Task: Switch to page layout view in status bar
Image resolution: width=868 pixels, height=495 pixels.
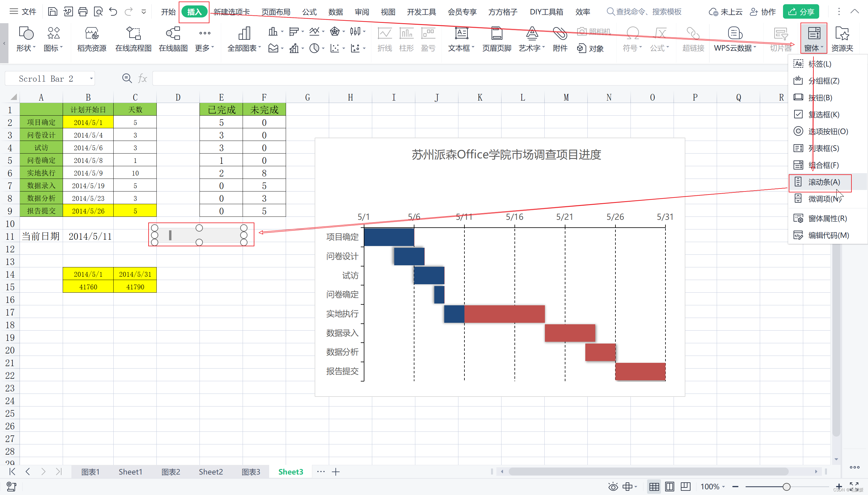Action: (x=669, y=487)
